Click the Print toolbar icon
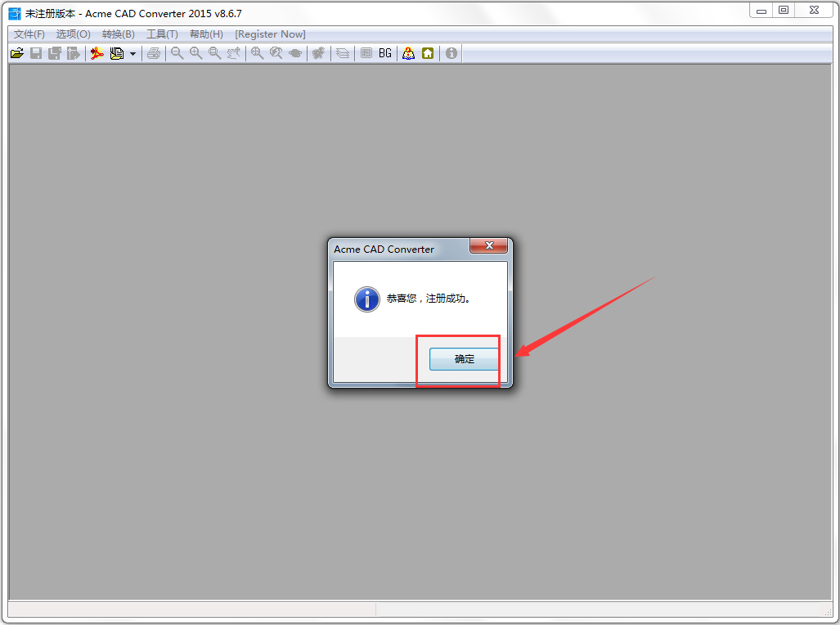The image size is (840, 625). (x=154, y=53)
